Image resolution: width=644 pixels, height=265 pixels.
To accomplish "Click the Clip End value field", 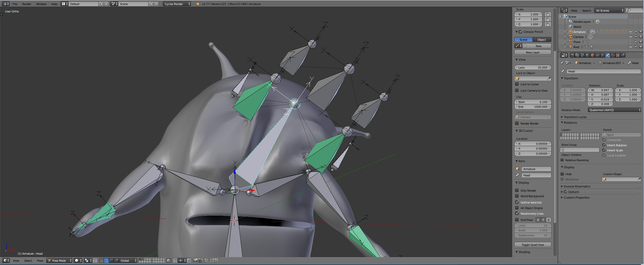I will pyautogui.click(x=533, y=107).
